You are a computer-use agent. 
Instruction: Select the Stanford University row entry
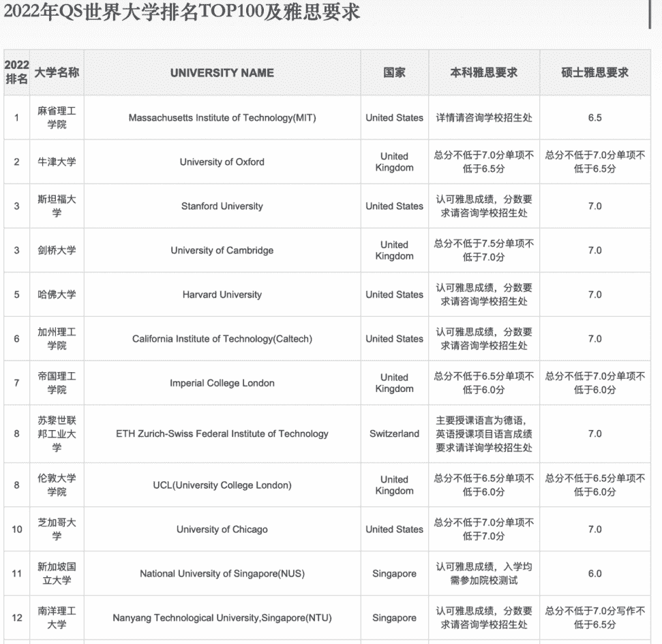coord(222,206)
